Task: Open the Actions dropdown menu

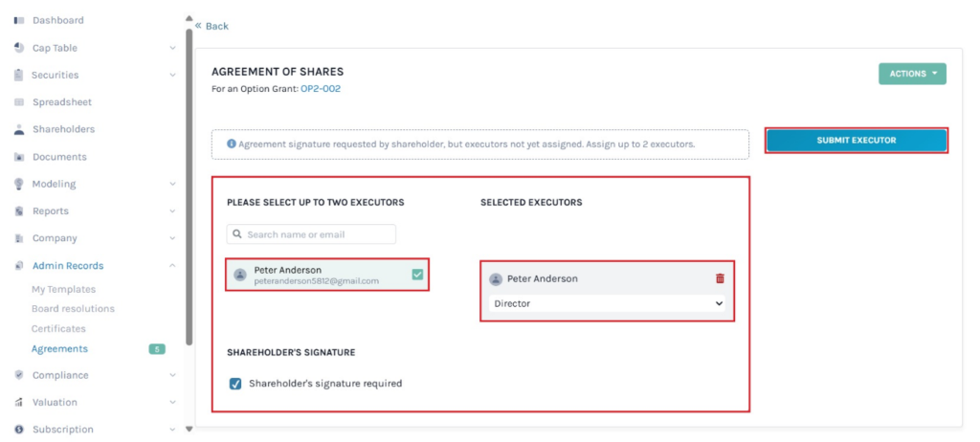Action: click(911, 74)
